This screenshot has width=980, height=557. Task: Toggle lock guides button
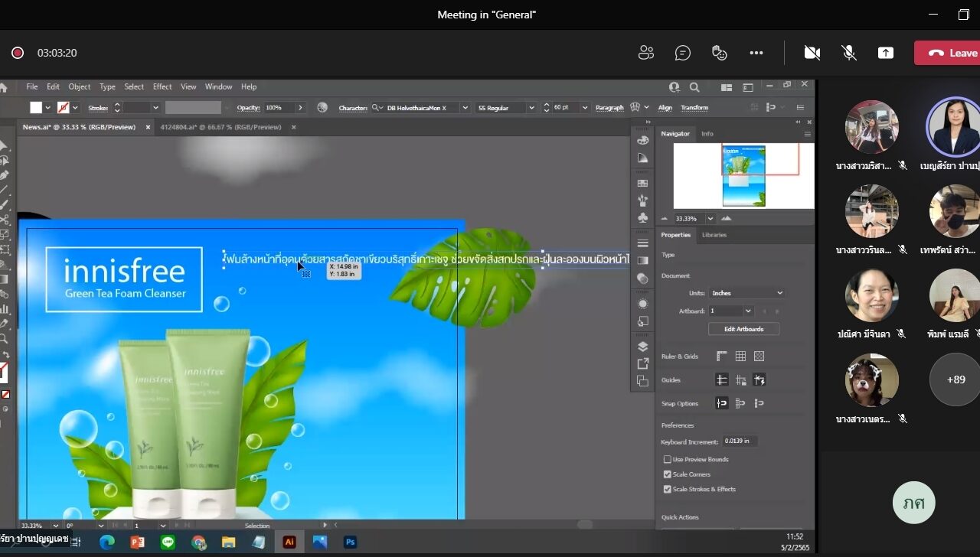pos(740,380)
